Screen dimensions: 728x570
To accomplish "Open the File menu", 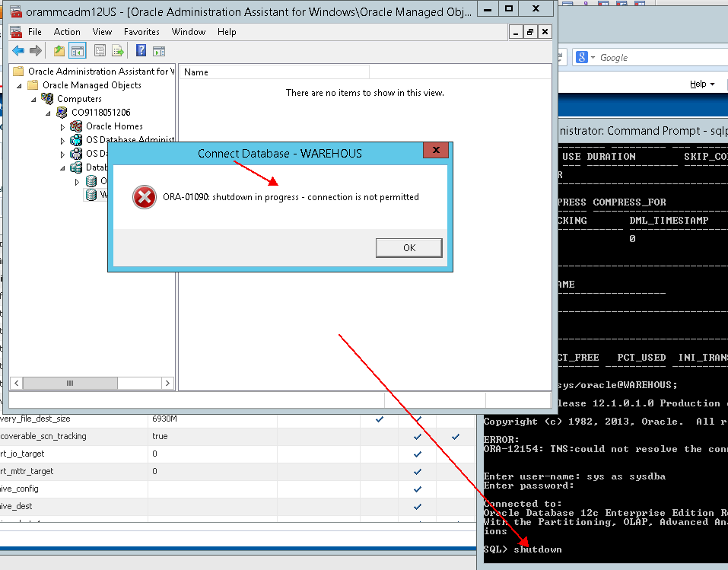I will pos(35,32).
